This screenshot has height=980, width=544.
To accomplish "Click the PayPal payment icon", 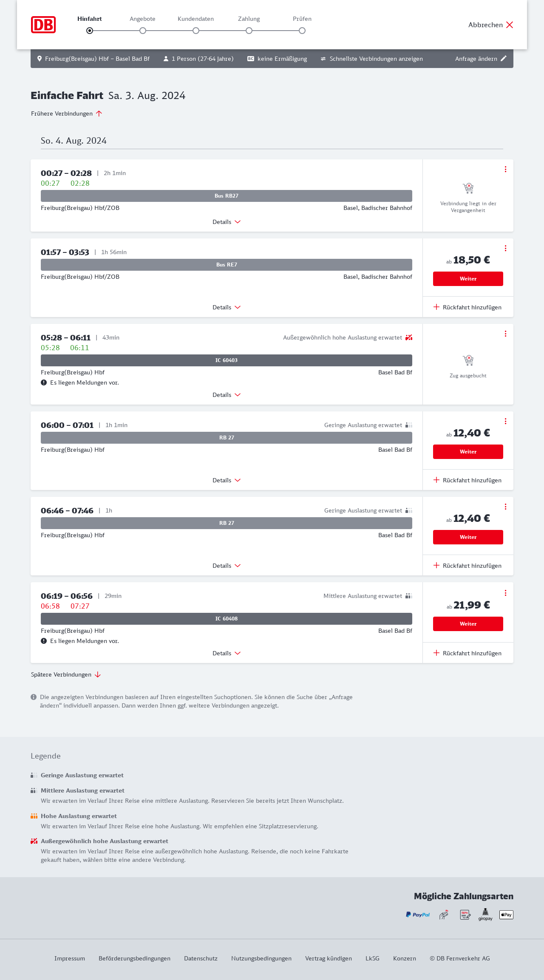I will [418, 915].
